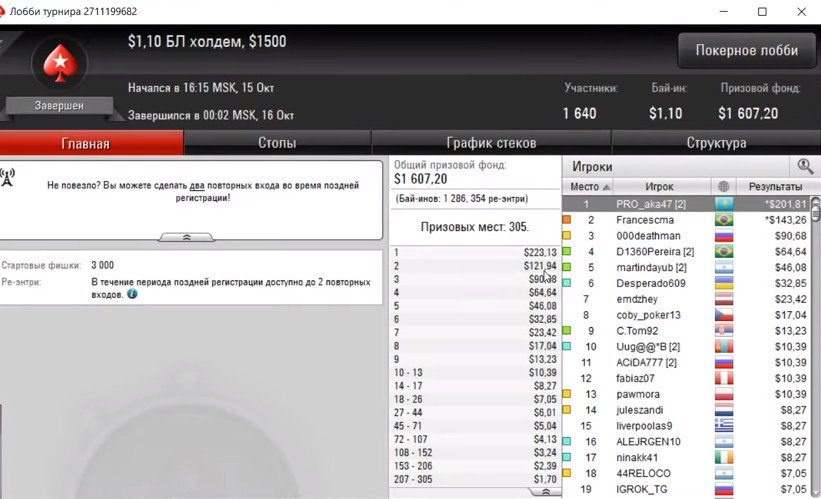Screen dimensions: 821x499
Task: Click the Покерное лобби button
Action: [747, 50]
